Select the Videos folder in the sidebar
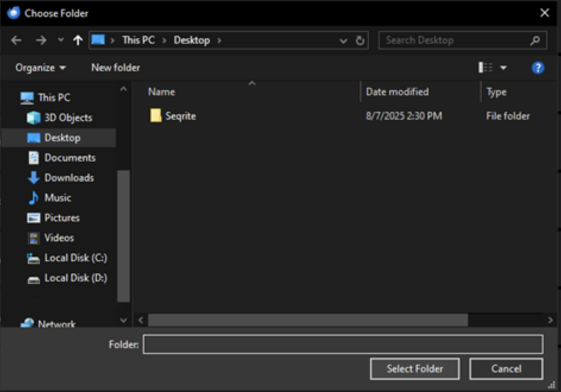The width and height of the screenshot is (561, 392). (58, 238)
